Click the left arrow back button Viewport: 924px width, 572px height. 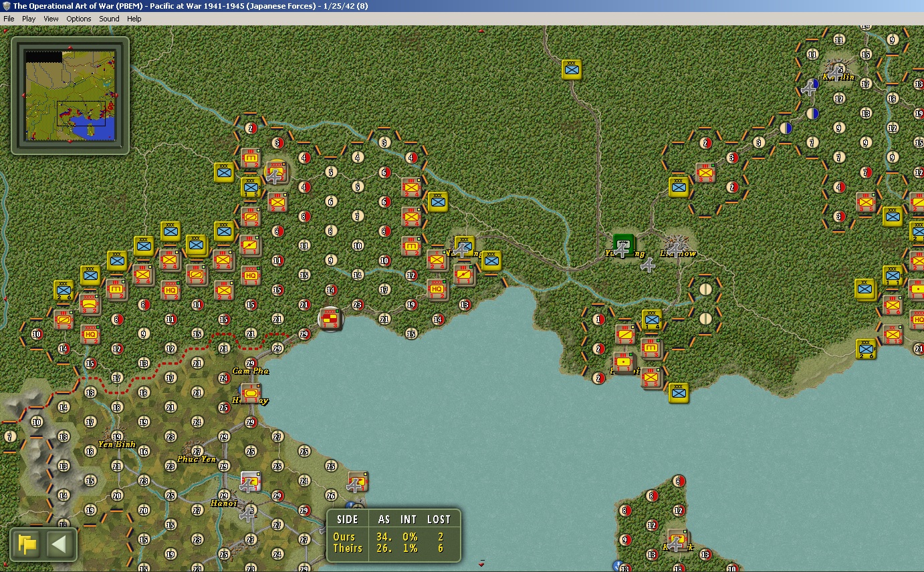click(59, 544)
